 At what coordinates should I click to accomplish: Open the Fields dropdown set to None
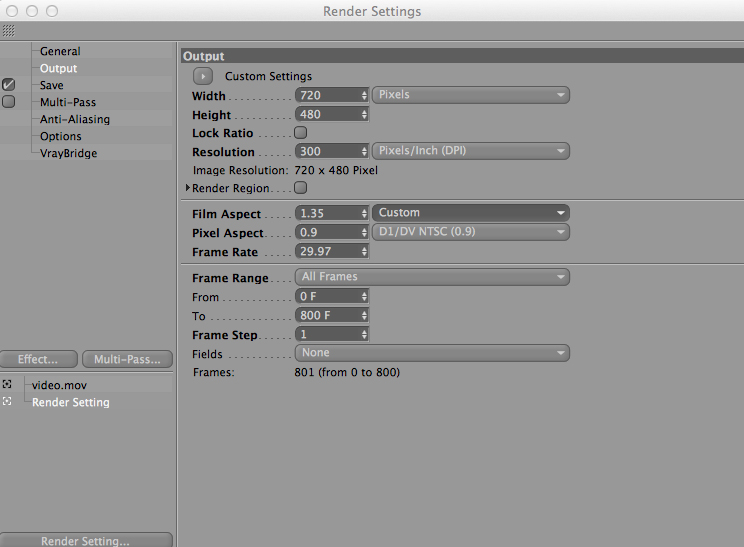[432, 353]
